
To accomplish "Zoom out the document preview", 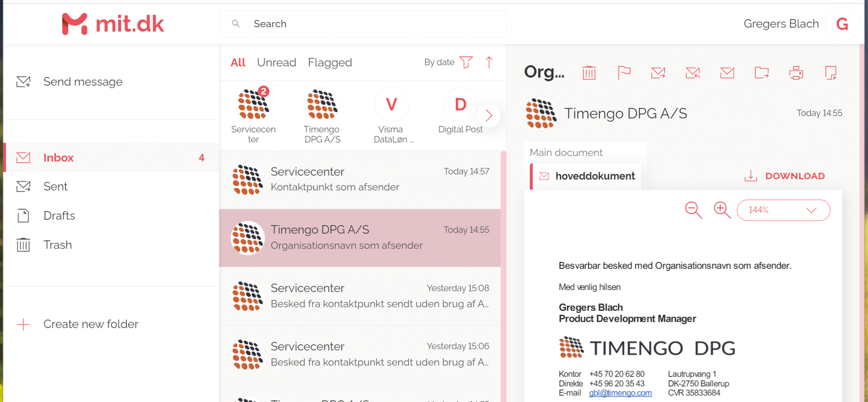I will coord(693,210).
